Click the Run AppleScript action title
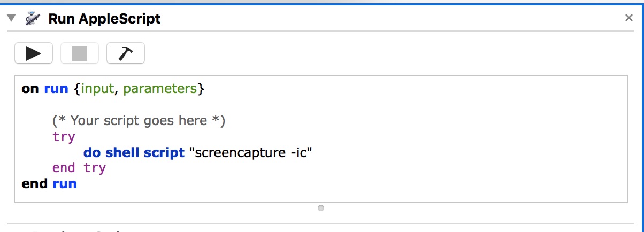This screenshot has height=232, width=644. coord(104,19)
